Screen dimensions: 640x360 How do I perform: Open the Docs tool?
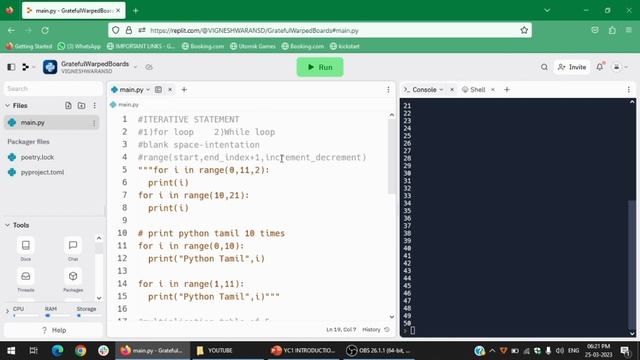(x=26, y=249)
